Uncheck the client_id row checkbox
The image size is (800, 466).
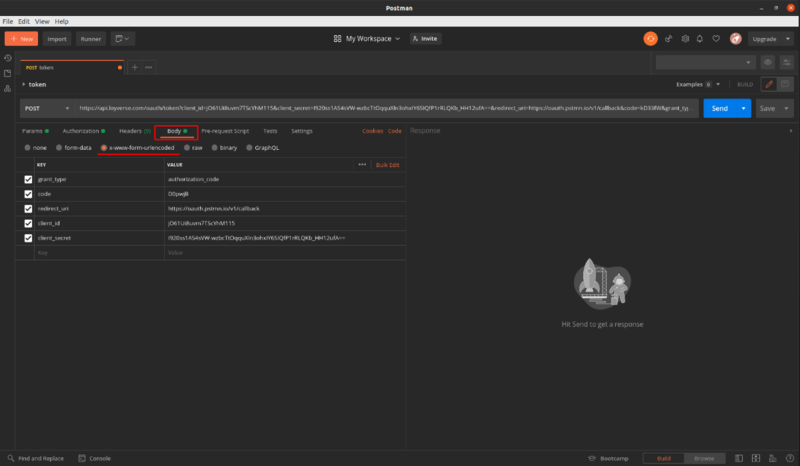pyautogui.click(x=28, y=223)
